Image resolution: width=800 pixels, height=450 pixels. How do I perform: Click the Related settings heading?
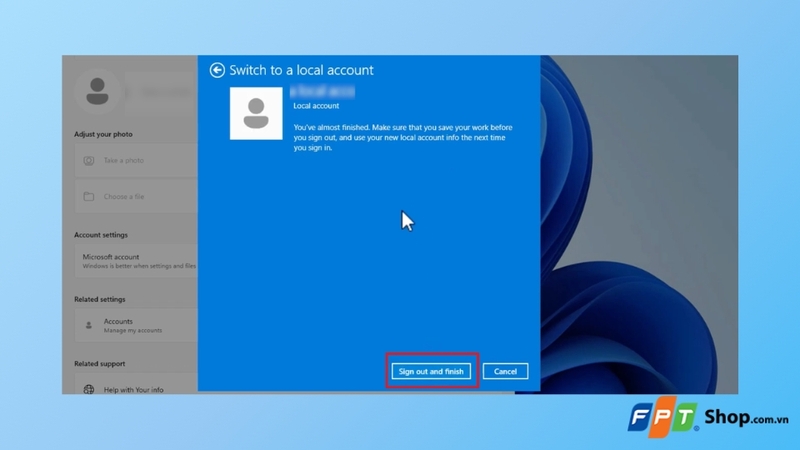pyautogui.click(x=99, y=299)
